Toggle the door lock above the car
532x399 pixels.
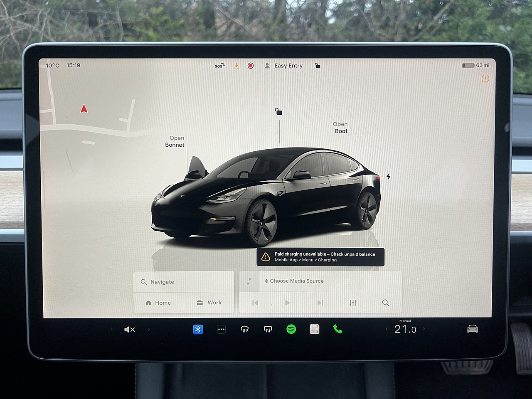(278, 111)
